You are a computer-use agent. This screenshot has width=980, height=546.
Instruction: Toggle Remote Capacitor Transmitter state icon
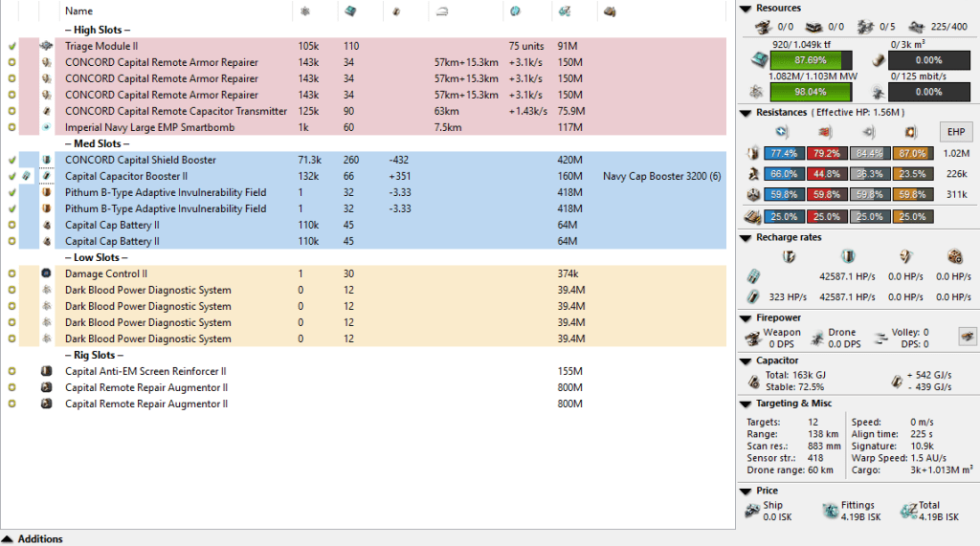coord(11,111)
